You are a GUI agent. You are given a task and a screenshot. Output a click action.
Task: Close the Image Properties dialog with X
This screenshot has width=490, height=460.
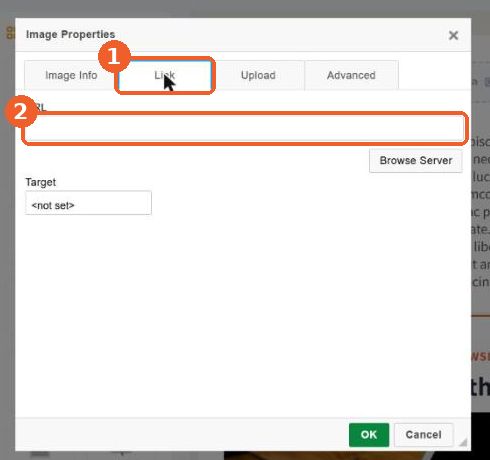tap(453, 35)
